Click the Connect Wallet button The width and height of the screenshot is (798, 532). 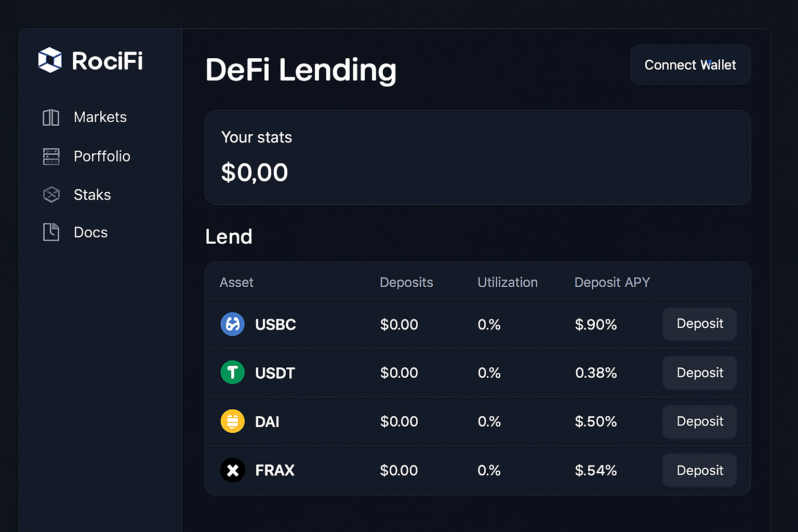tap(690, 64)
